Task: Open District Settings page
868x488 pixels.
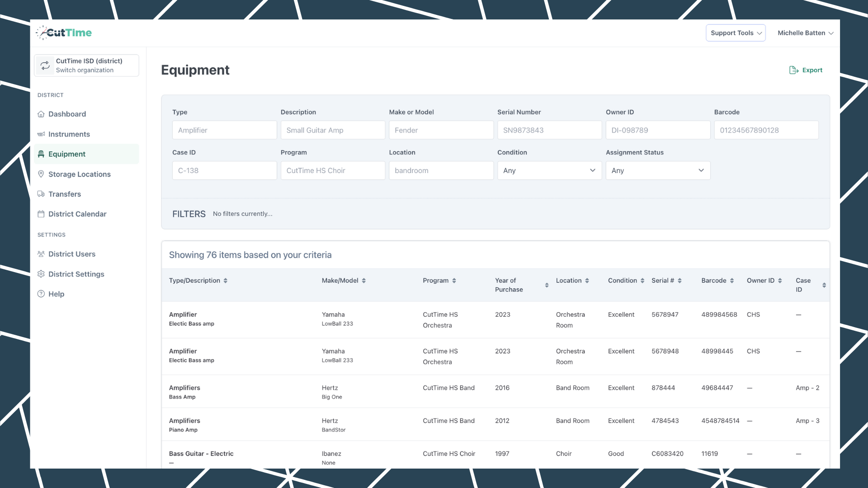Action: [x=86, y=274]
